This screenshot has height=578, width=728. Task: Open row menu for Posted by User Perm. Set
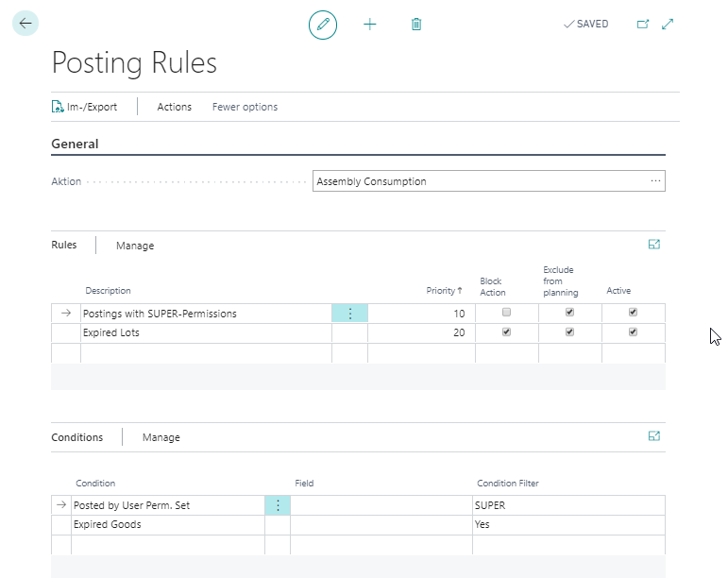pos(278,505)
